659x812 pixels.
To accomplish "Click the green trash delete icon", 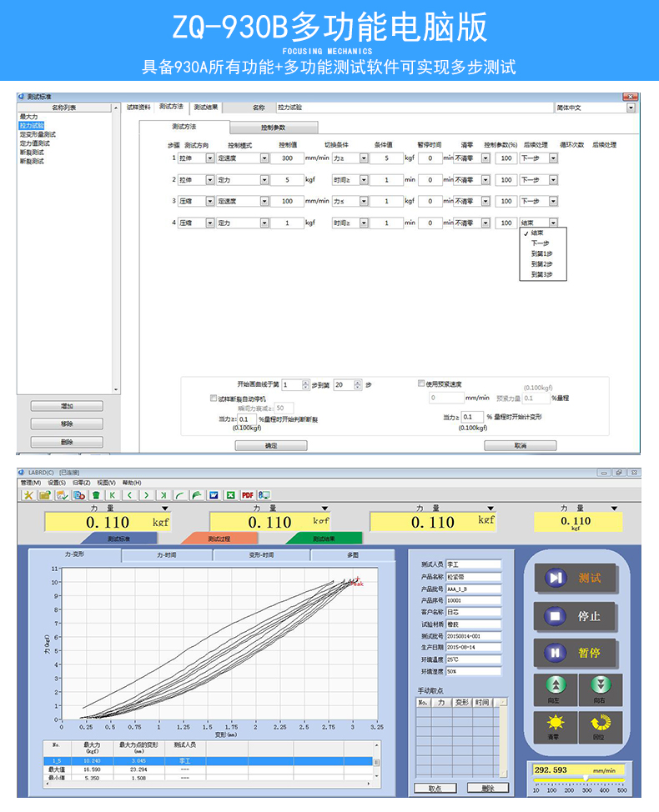I will [96, 495].
